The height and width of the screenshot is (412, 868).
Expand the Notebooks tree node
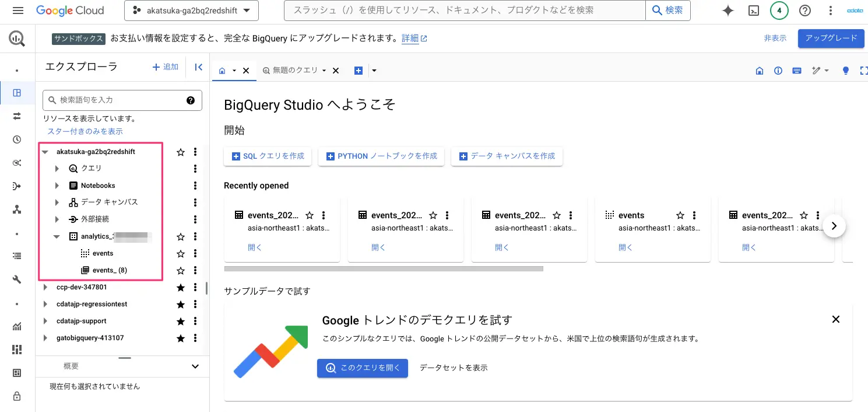pyautogui.click(x=57, y=186)
